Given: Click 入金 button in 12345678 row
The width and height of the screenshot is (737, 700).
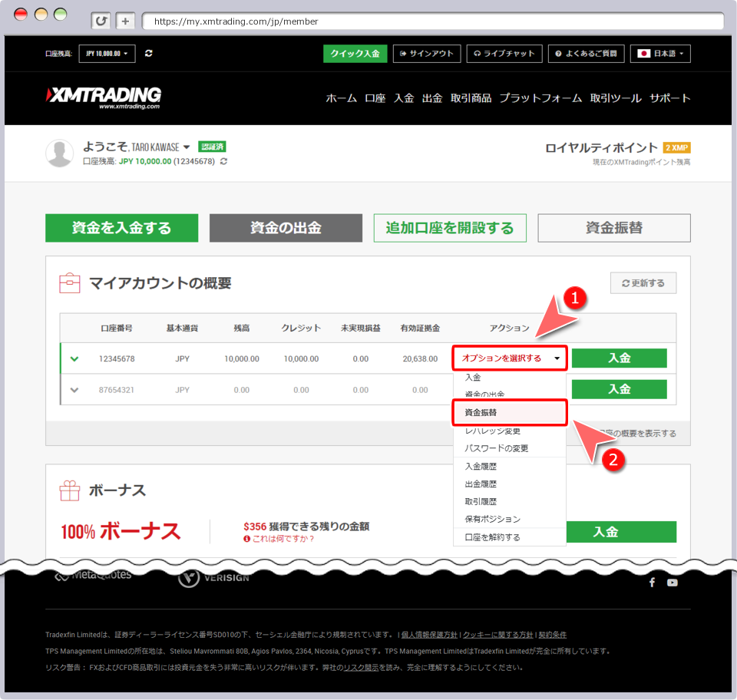Looking at the screenshot, I should pyautogui.click(x=619, y=358).
